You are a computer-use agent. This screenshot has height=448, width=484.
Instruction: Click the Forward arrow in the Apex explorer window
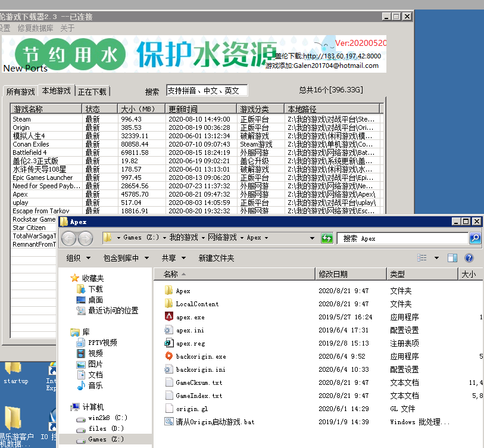point(86,238)
